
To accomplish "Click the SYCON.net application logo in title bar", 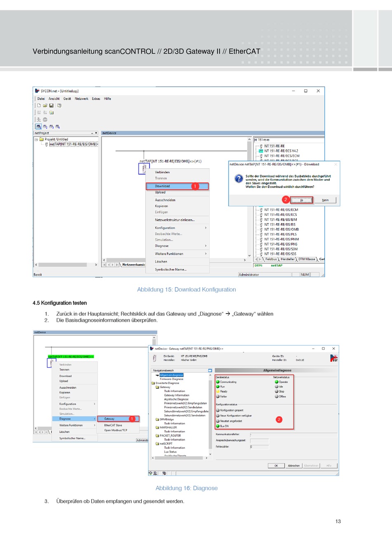I will pos(37,91).
